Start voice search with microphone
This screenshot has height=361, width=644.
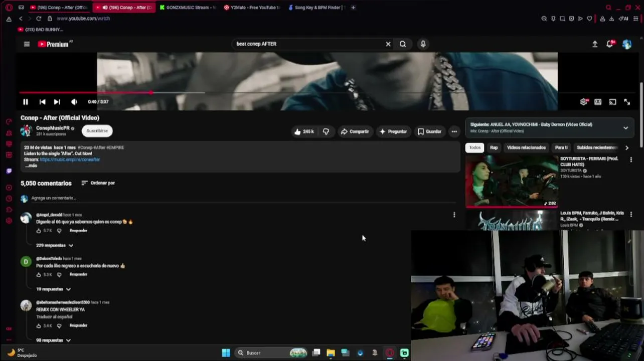click(x=423, y=44)
